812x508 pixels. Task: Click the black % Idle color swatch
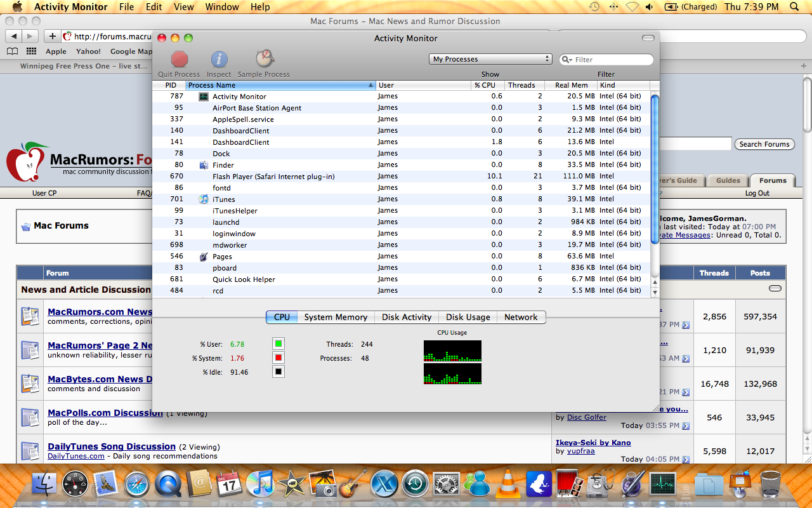(x=278, y=372)
